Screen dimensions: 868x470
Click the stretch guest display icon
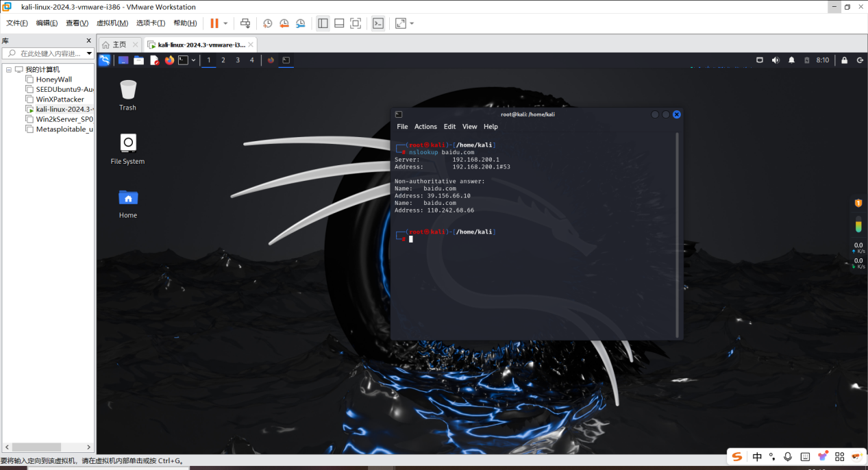401,23
